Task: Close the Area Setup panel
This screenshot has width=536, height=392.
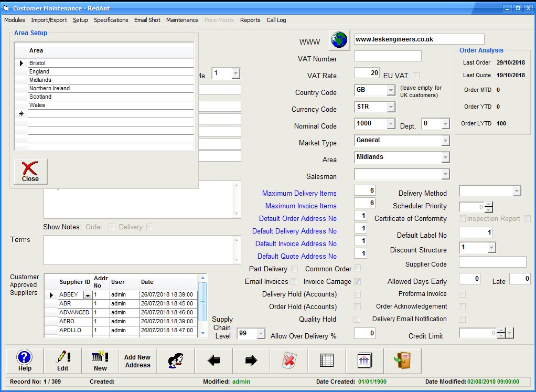Action: coord(30,172)
